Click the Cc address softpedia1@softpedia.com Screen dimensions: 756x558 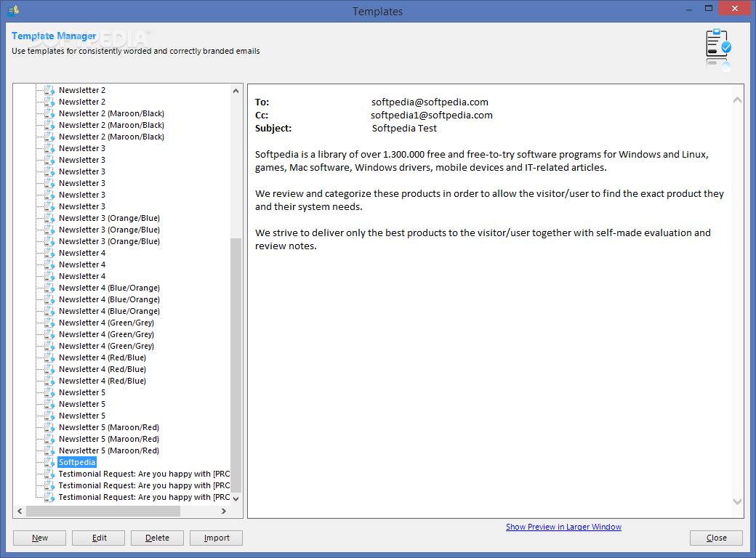(432, 115)
